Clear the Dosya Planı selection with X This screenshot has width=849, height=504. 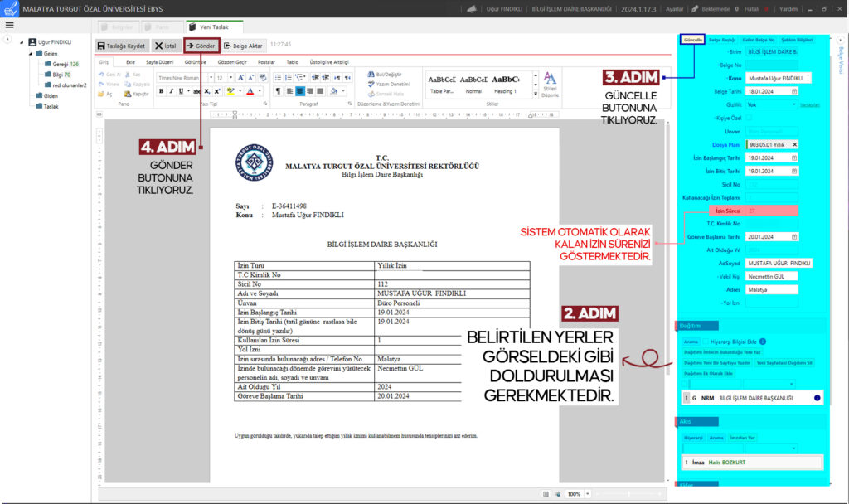794,144
